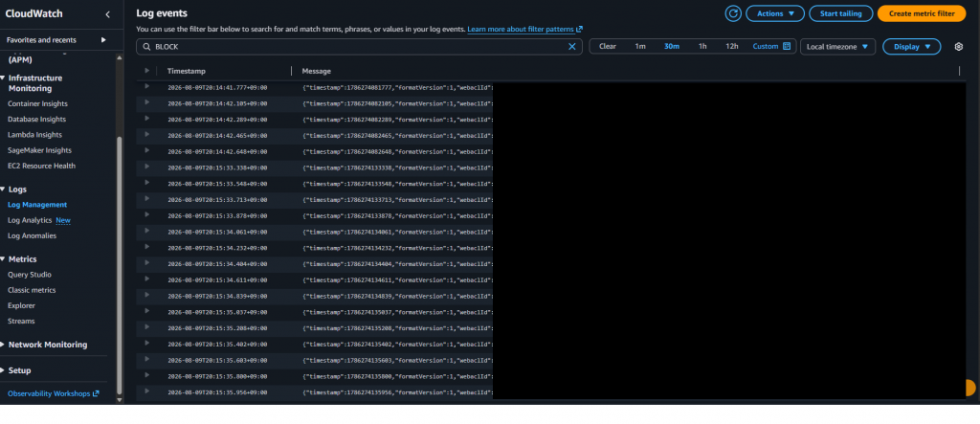Viewport: 980px width, 424px height.
Task: Click message with timestamp 1786274135603
Action: pos(397,360)
